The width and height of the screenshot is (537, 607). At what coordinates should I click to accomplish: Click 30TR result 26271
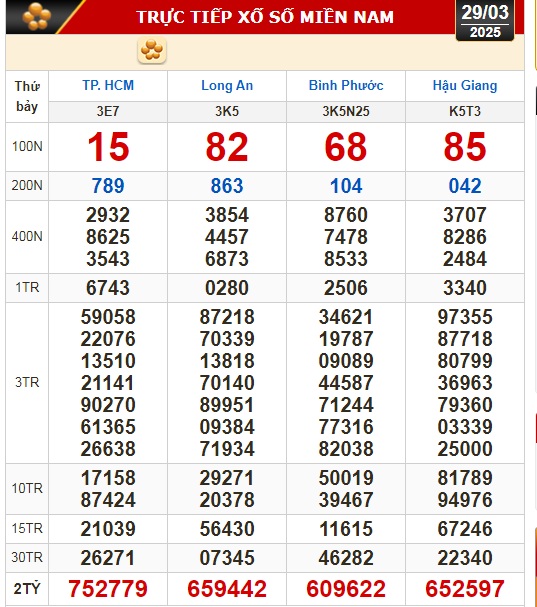pos(108,558)
